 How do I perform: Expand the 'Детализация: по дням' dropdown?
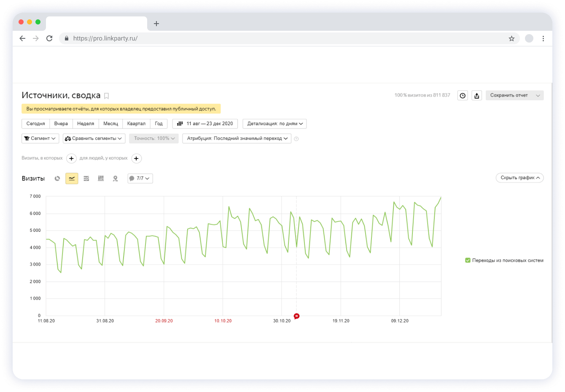coord(274,124)
